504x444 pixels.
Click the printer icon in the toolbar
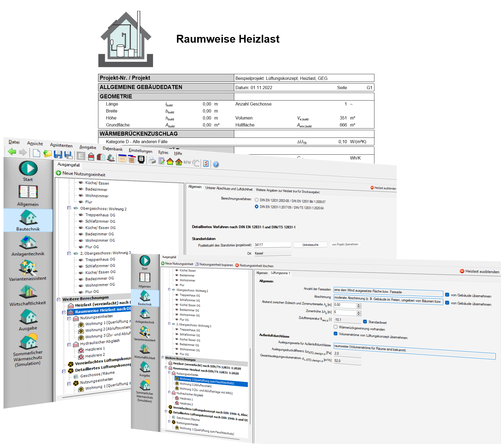click(x=152, y=161)
